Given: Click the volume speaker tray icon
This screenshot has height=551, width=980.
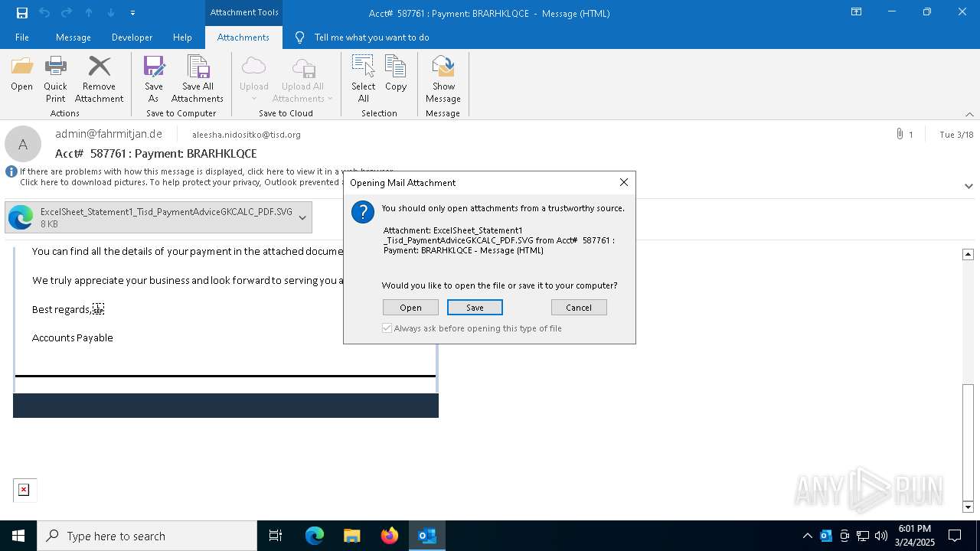Looking at the screenshot, I should pyautogui.click(x=881, y=536).
